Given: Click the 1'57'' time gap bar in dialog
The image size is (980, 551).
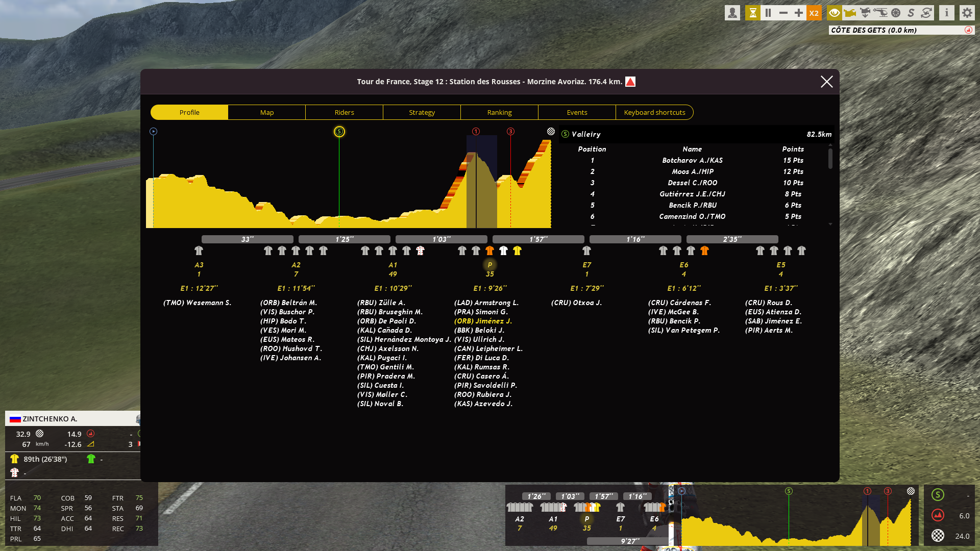Looking at the screenshot, I should (x=538, y=239).
